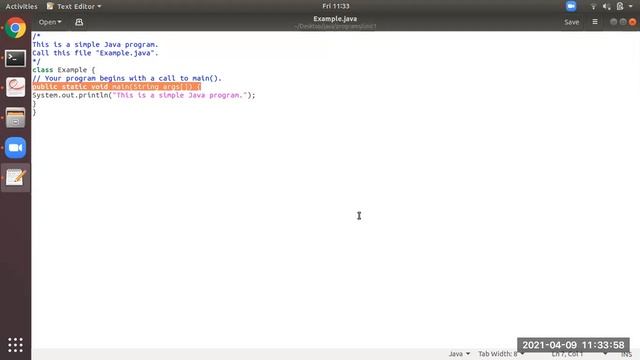Open the red swirl app in the dock
Screen dimensions: 640x360
(x=16, y=87)
